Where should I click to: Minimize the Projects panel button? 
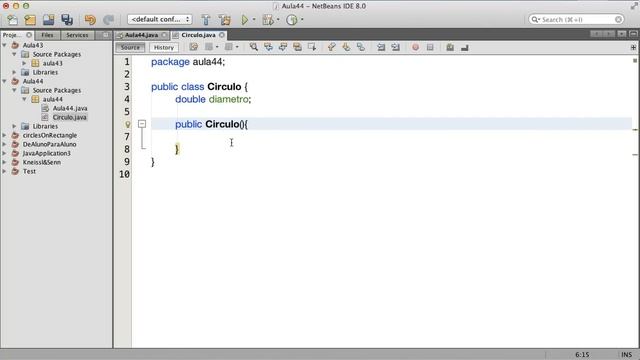click(x=105, y=35)
